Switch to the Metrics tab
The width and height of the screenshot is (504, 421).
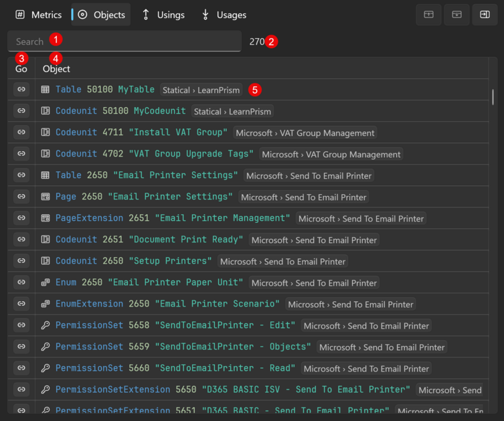[38, 15]
